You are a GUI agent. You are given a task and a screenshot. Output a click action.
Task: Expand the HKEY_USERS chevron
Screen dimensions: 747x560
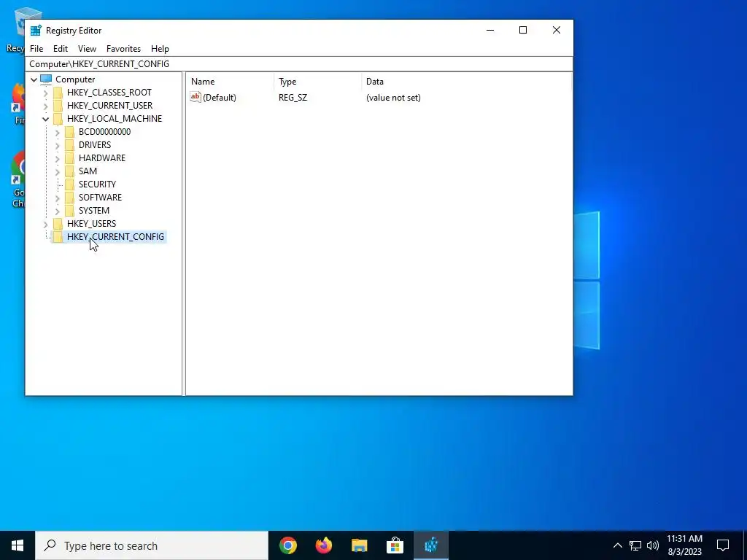46,224
